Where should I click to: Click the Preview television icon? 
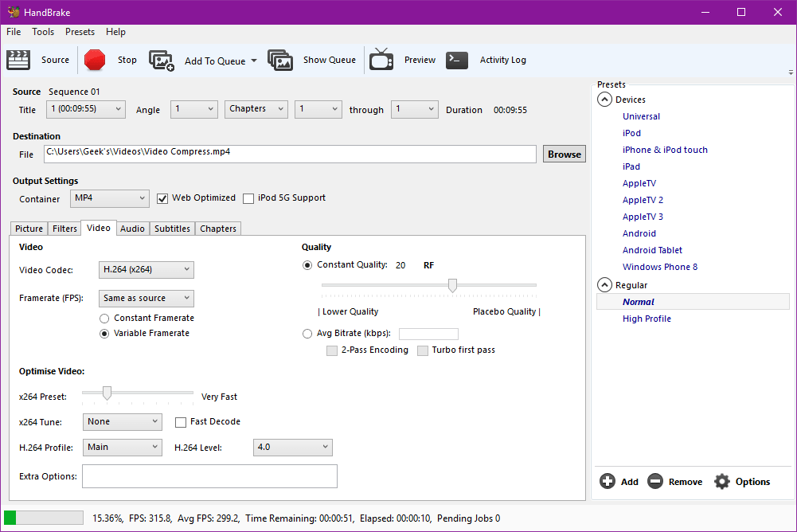(381, 59)
